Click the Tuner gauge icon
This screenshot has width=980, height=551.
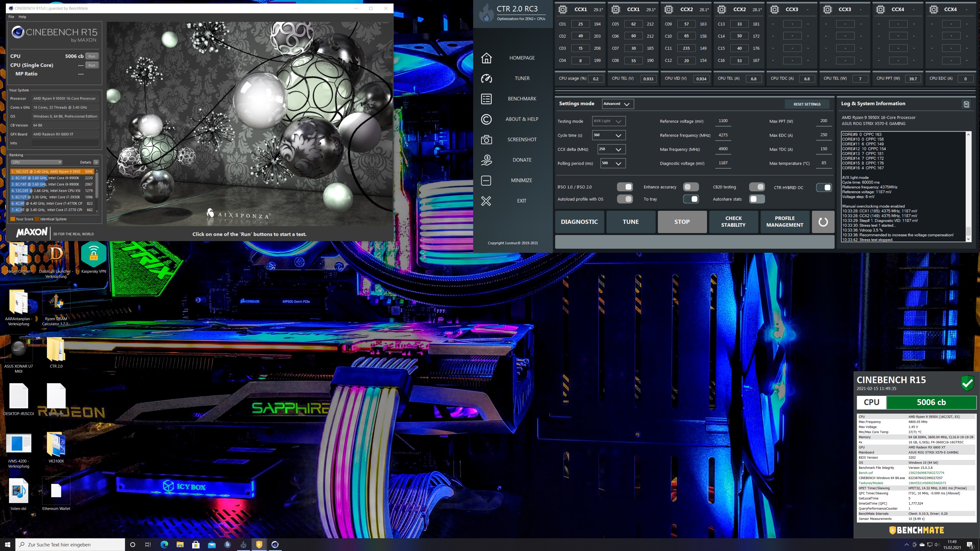[486, 78]
